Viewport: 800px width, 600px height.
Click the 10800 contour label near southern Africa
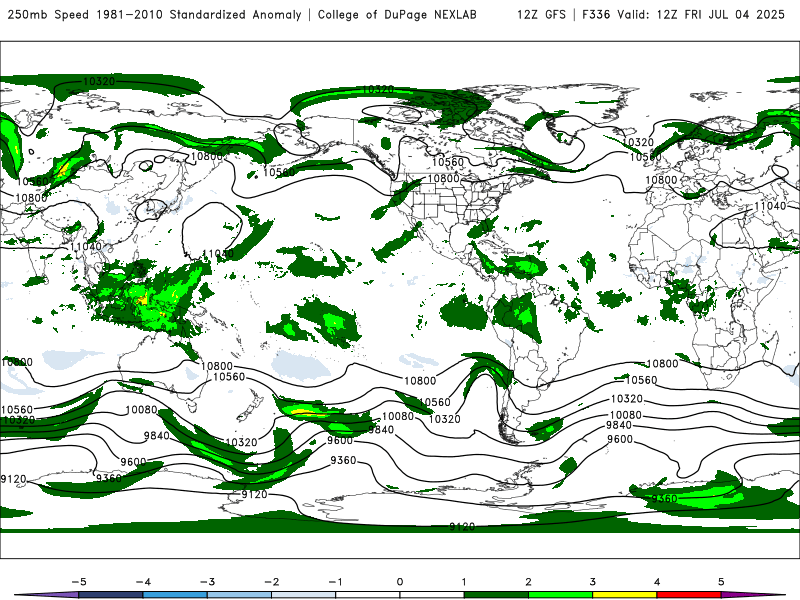click(662, 364)
